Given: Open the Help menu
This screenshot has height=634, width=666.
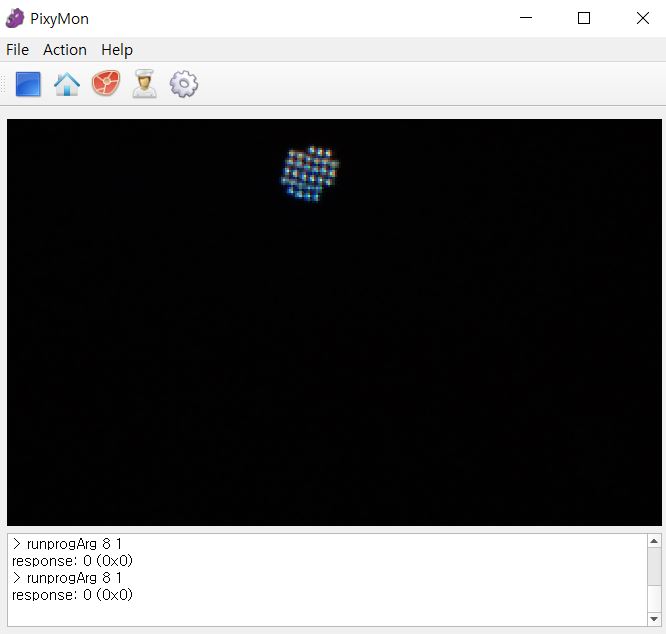Looking at the screenshot, I should point(117,50).
